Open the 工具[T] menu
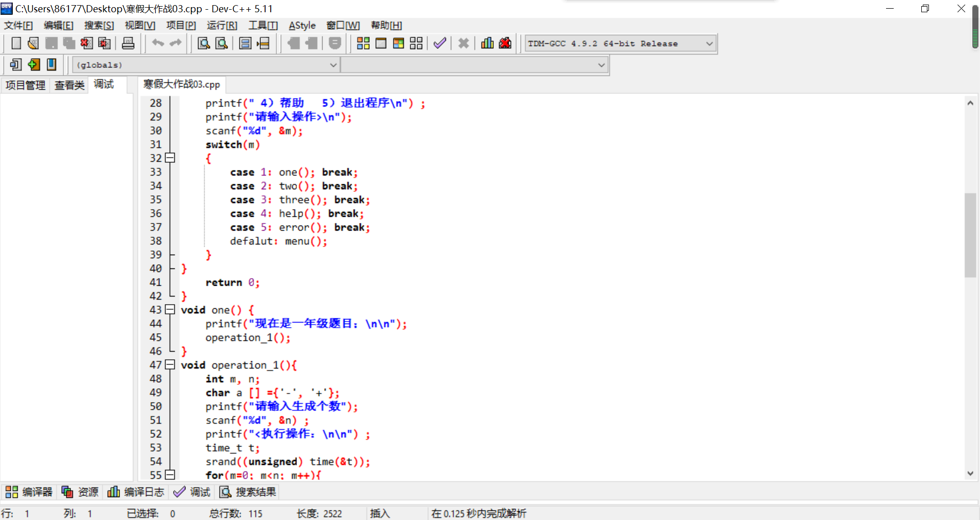 263,26
